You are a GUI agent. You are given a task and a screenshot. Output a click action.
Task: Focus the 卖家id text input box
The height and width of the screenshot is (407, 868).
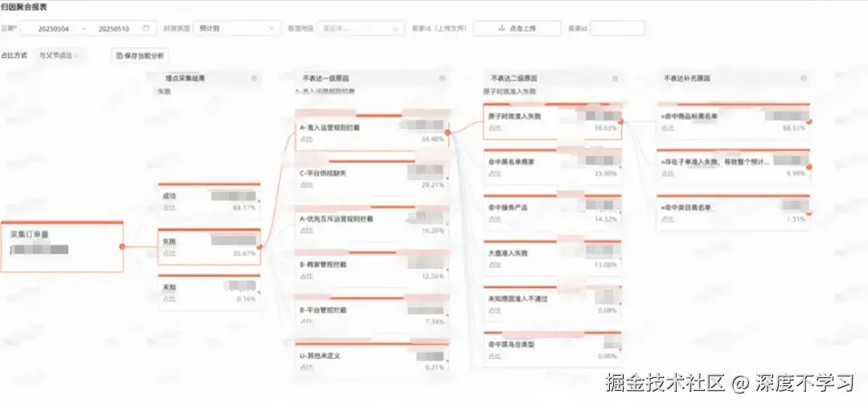(617, 28)
